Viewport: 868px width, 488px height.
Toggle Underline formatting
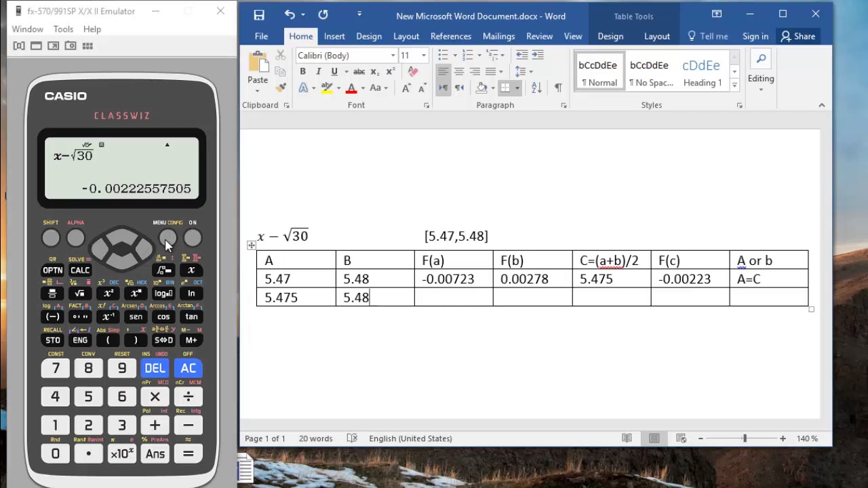[x=334, y=72]
